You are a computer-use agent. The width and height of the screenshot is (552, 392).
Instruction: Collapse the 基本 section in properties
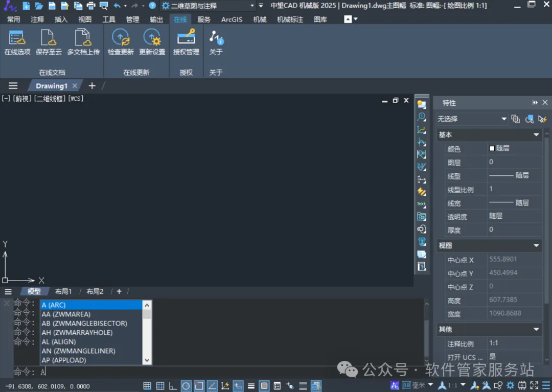(x=536, y=135)
